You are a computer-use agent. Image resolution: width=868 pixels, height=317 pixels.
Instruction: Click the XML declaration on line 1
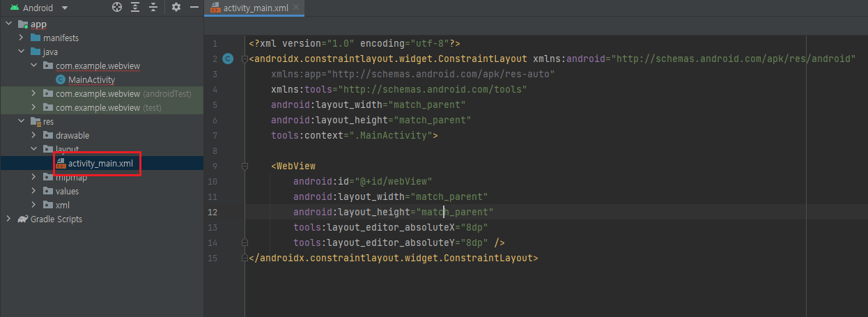coord(354,43)
